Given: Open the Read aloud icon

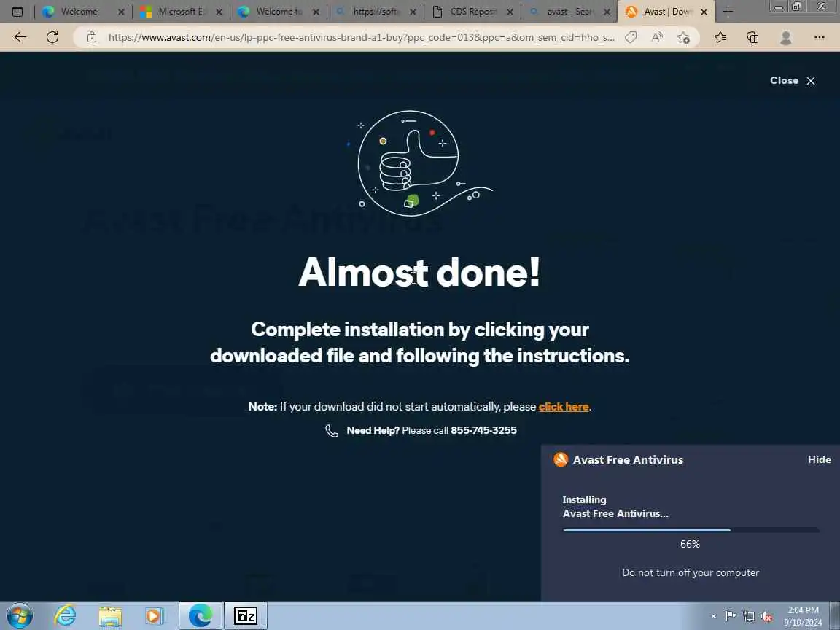Looking at the screenshot, I should point(657,37).
